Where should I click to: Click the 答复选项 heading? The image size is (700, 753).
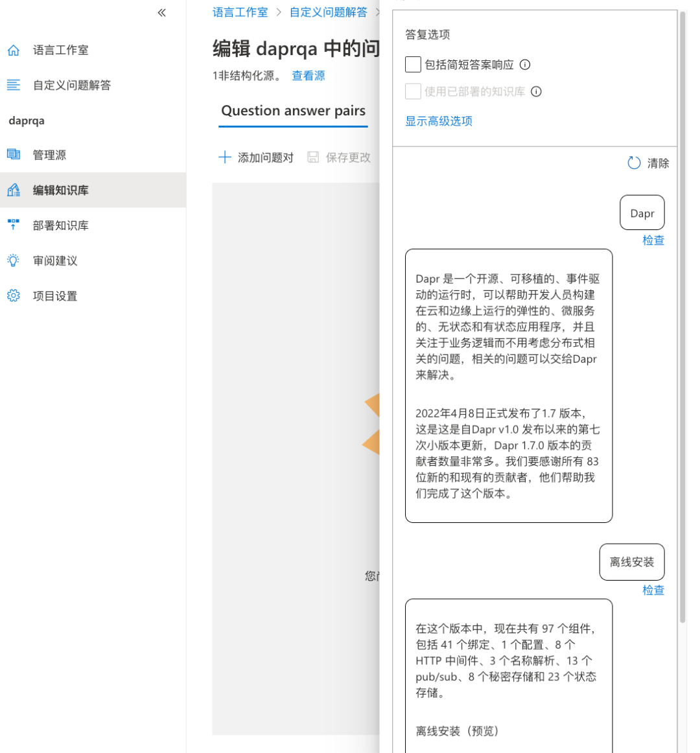click(x=428, y=34)
